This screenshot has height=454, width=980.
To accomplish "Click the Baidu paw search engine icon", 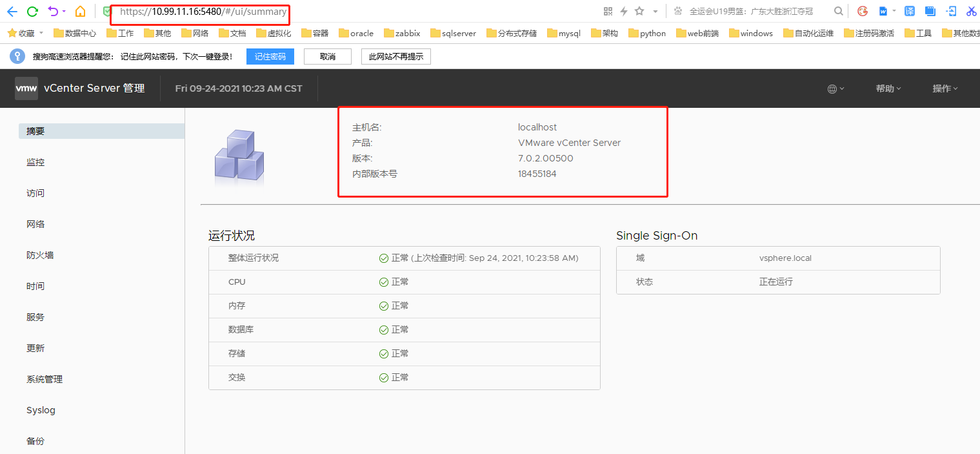I will [677, 11].
